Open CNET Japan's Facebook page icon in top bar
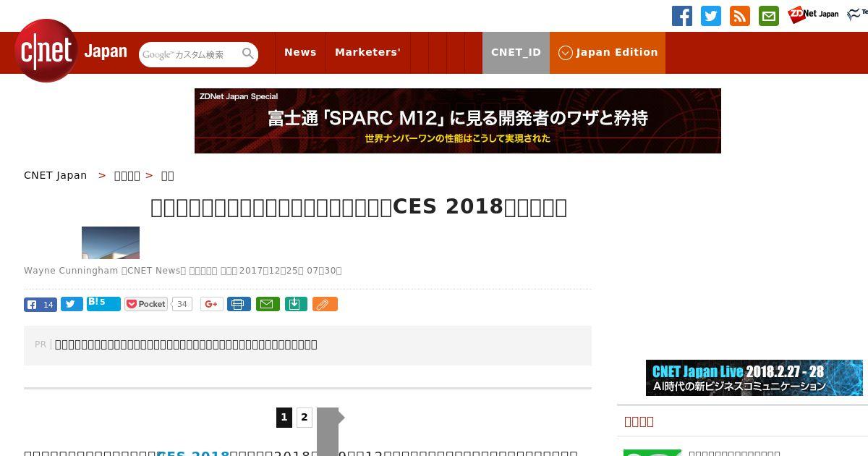The width and height of the screenshot is (868, 456). [682, 16]
